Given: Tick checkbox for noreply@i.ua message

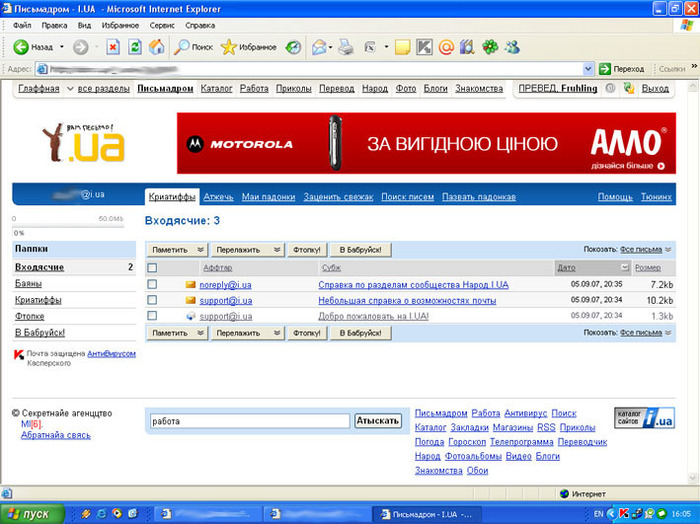Looking at the screenshot, I should 152,284.
